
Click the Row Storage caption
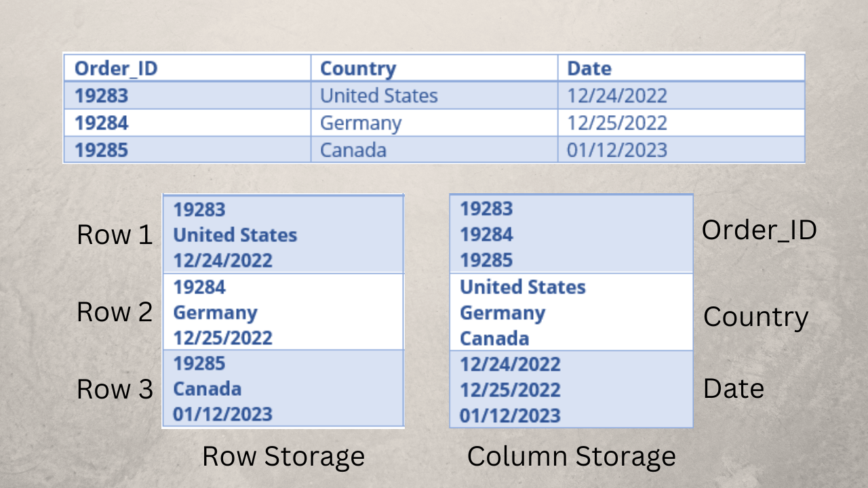click(x=283, y=456)
